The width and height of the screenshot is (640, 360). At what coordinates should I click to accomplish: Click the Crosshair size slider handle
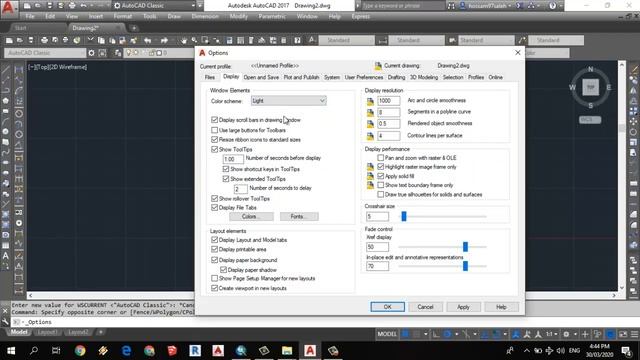pyautogui.click(x=404, y=216)
